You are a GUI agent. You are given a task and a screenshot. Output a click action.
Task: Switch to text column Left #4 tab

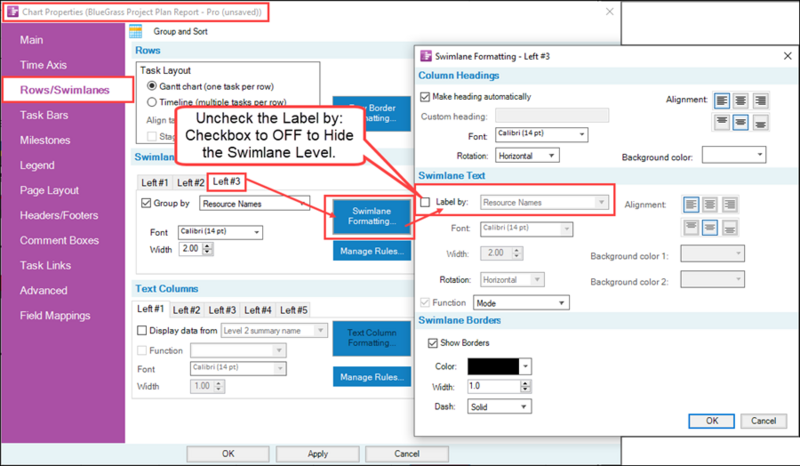[258, 310]
